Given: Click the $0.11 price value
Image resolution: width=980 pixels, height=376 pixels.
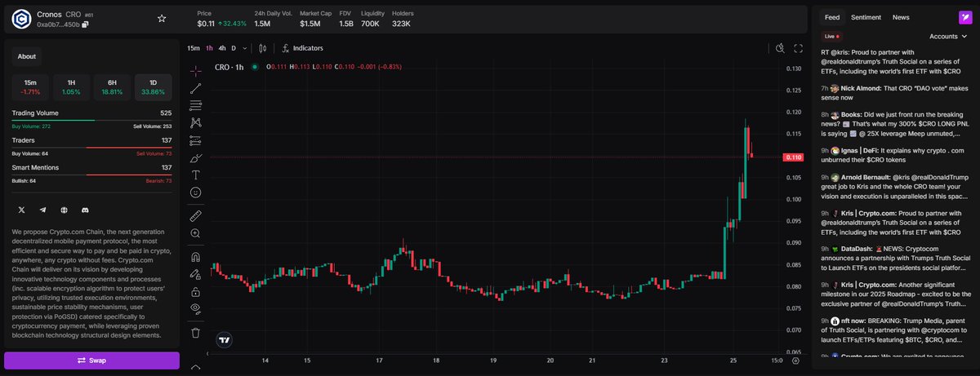Looking at the screenshot, I should (206, 24).
